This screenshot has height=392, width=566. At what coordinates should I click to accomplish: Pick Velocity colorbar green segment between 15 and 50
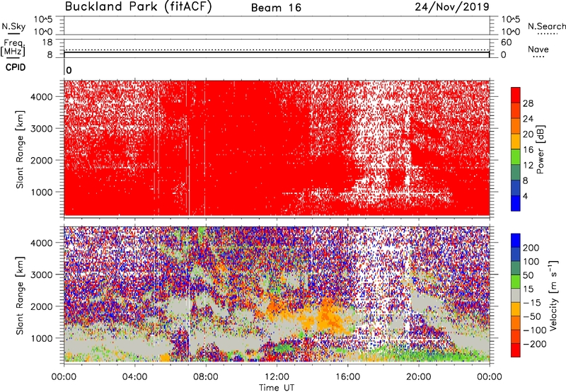516,282
